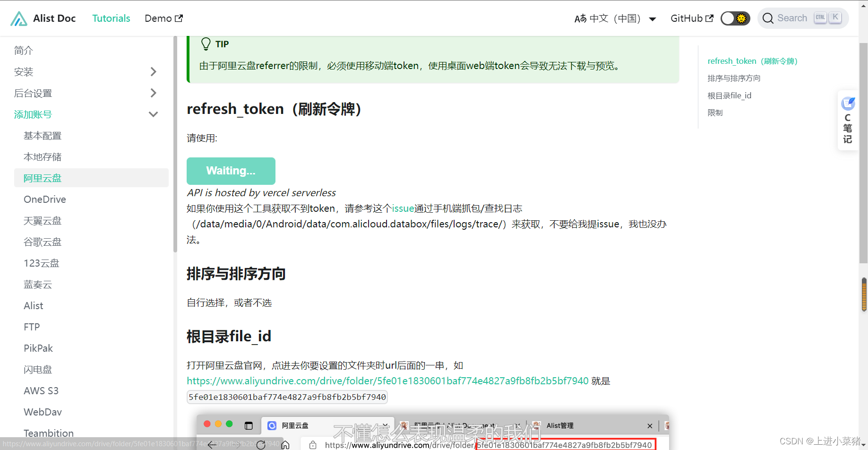Click the Demo external-link arrow icon
The width and height of the screenshot is (868, 450).
click(179, 18)
